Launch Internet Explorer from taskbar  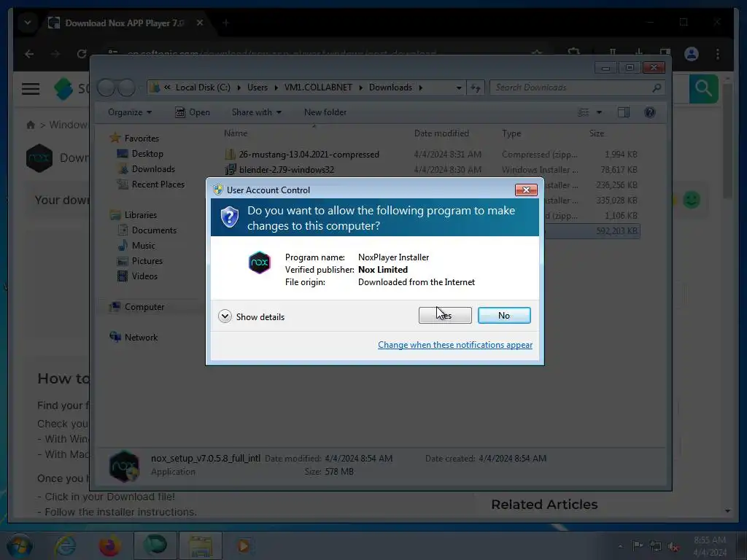[x=65, y=545]
